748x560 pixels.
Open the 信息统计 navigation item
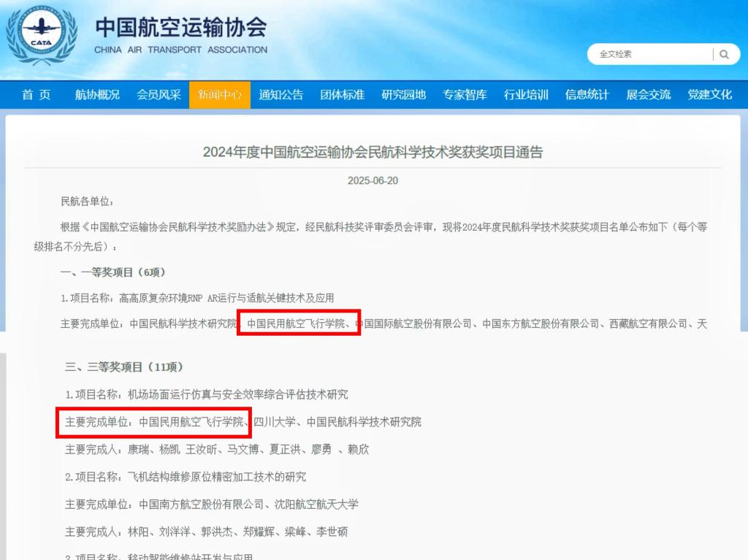[587, 94]
